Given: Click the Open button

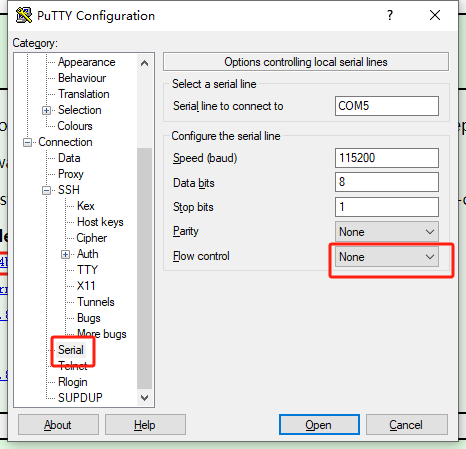Looking at the screenshot, I should (319, 425).
